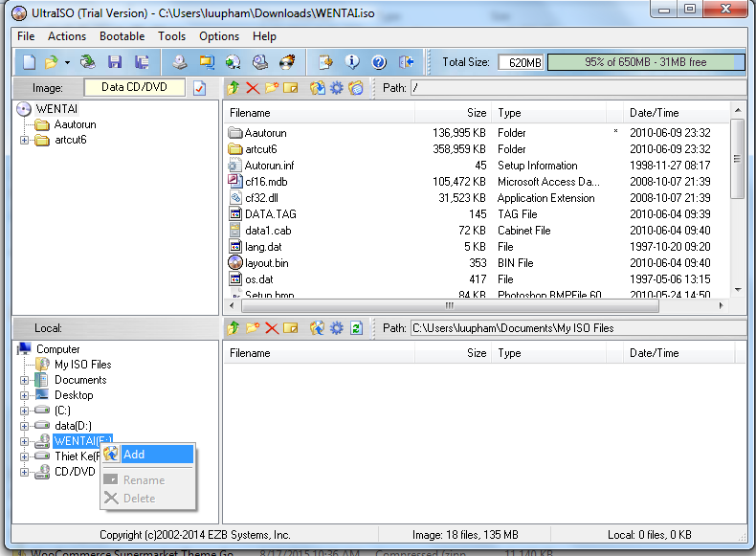Click New Folder icon in image toolbar
Image resolution: width=756 pixels, height=556 pixels.
[272, 88]
